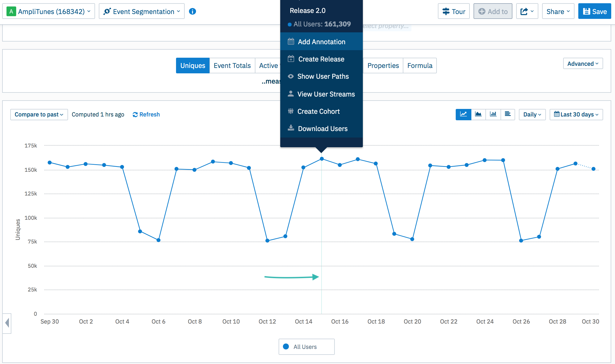Expand the Daily interval dropdown
The height and width of the screenshot is (364, 615).
point(532,114)
